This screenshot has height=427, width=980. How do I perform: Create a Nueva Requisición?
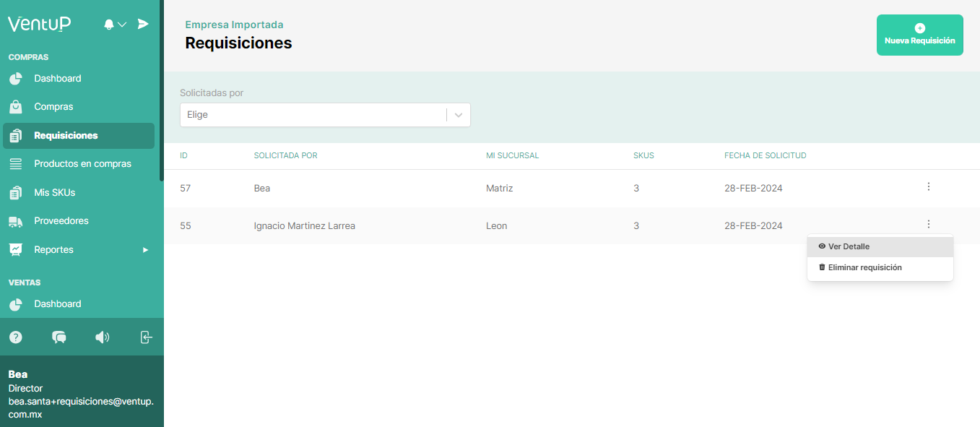tap(919, 35)
